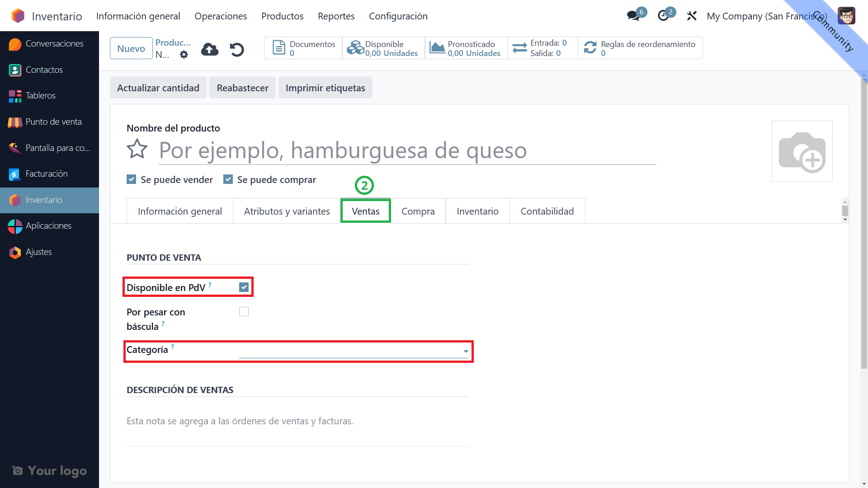Open the Operaciones menu
The height and width of the screenshot is (488, 868).
pyautogui.click(x=221, y=16)
